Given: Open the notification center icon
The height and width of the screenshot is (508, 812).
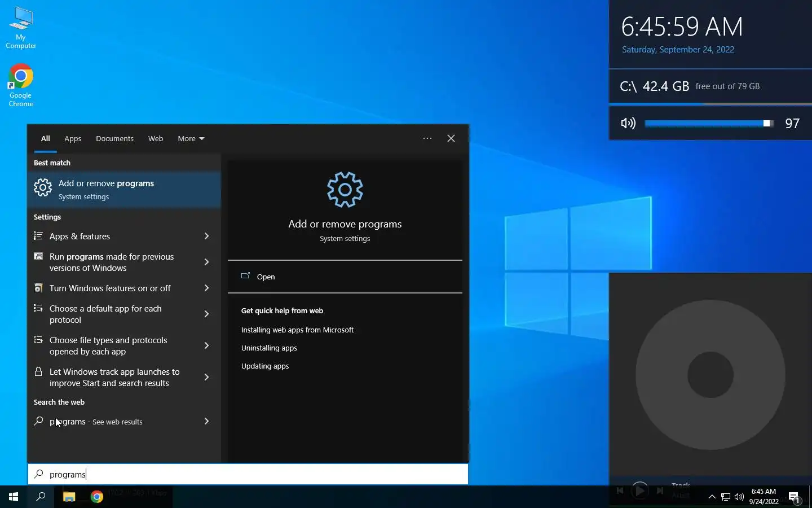Looking at the screenshot, I should (795, 497).
